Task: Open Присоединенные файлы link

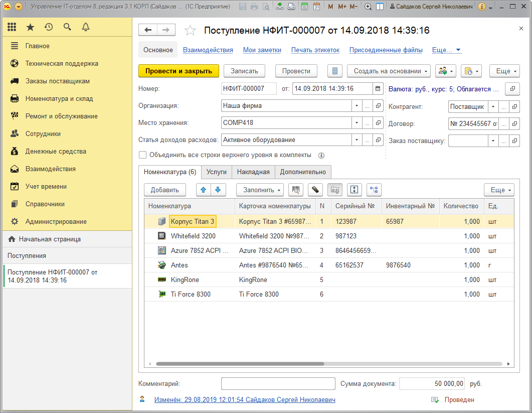Action: click(386, 50)
